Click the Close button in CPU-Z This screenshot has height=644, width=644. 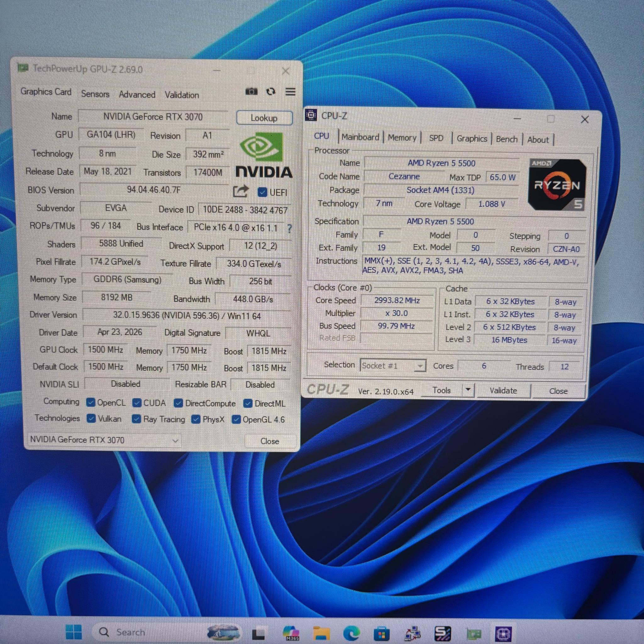[x=558, y=391]
